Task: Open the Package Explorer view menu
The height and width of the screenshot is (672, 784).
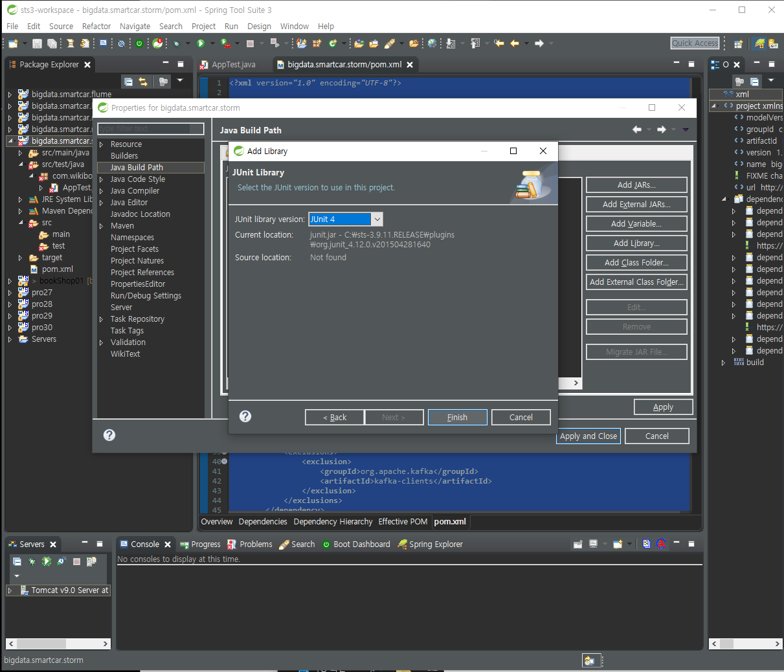Action: [x=180, y=81]
